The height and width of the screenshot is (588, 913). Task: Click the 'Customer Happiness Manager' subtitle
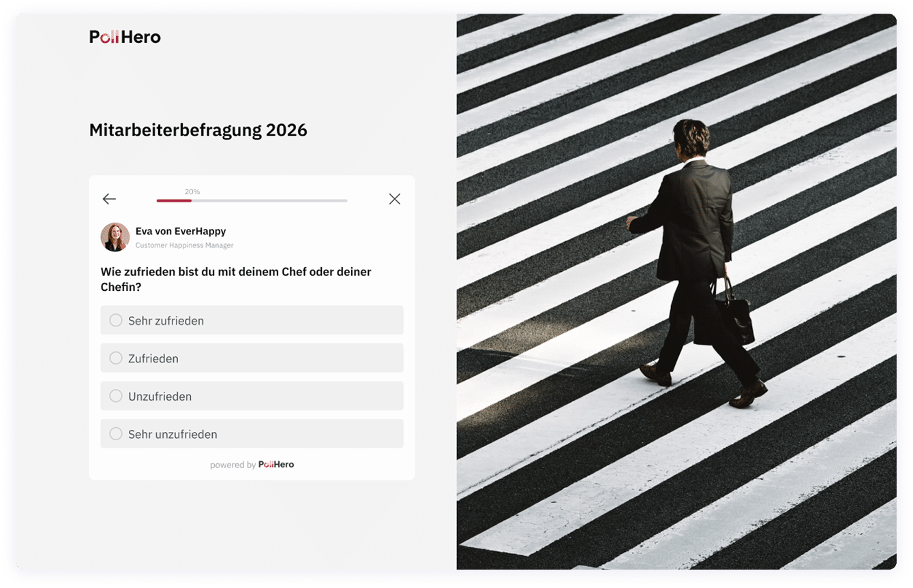(x=184, y=245)
